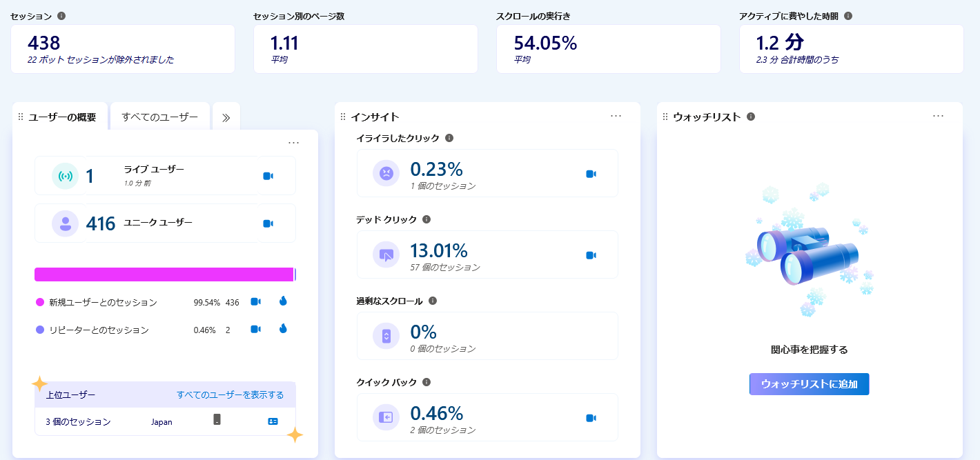Click the pink 新規ユーザー legend dot
The height and width of the screenshot is (460, 980).
point(40,302)
